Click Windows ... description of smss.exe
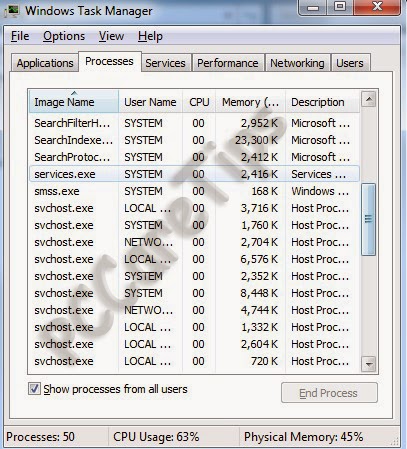 (320, 191)
